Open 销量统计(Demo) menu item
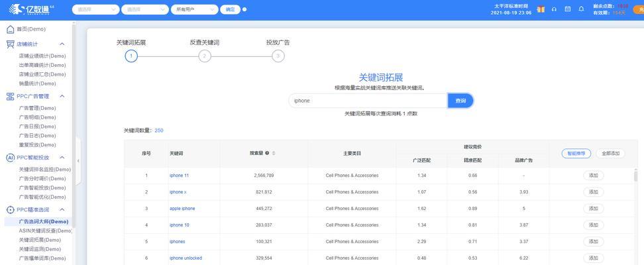Image resolution: width=644 pixels, height=265 pixels. point(37,83)
